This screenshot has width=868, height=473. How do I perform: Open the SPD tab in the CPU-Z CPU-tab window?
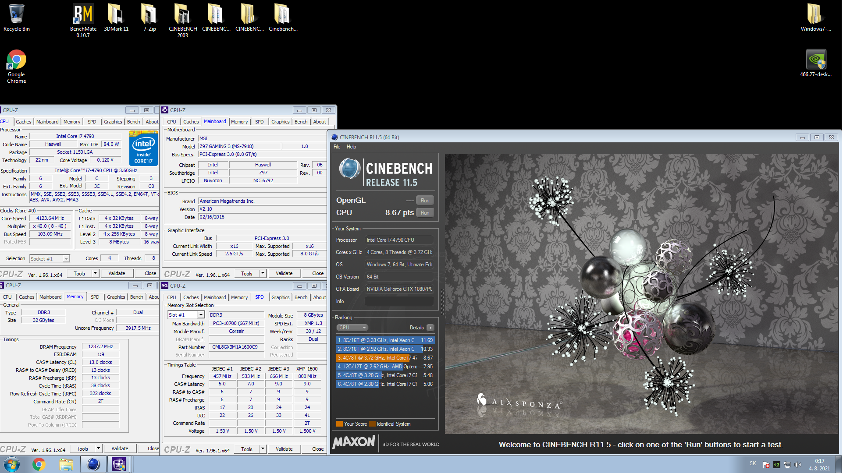click(92, 122)
